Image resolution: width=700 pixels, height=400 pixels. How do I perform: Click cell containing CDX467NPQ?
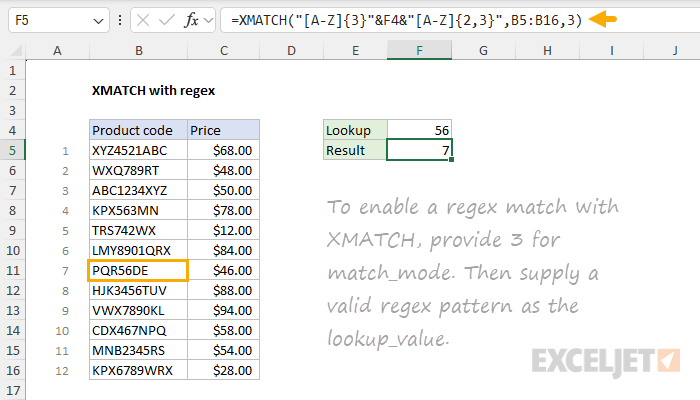(138, 330)
